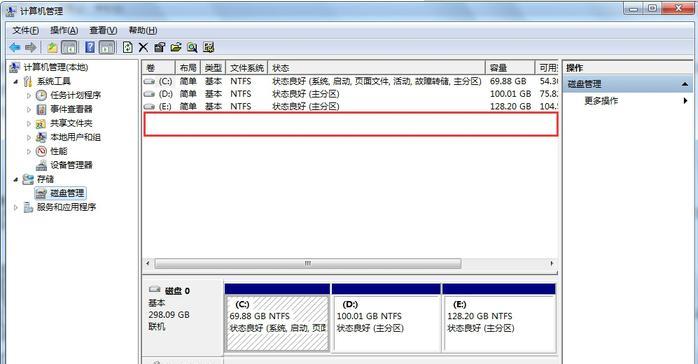The width and height of the screenshot is (698, 364).
Task: Open the 操作(A) menu
Action: click(64, 30)
